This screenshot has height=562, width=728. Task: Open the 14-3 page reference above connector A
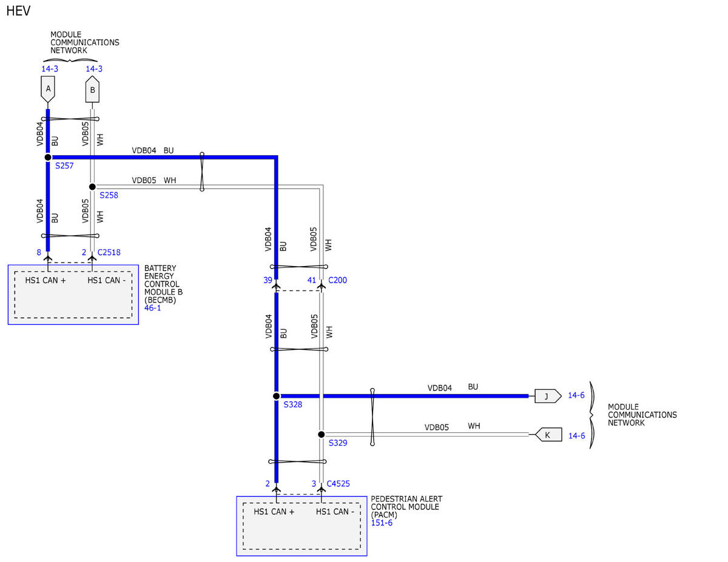[50, 69]
